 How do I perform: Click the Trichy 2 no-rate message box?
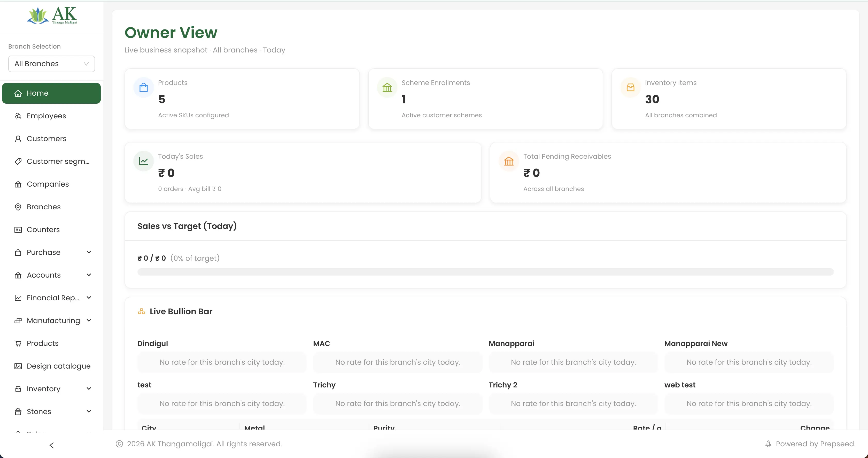click(x=573, y=404)
